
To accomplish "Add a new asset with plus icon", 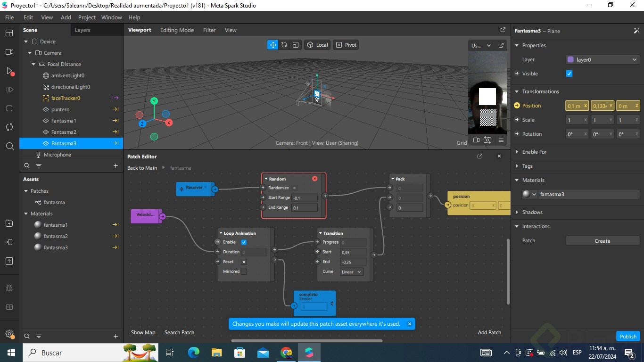I will click(116, 336).
